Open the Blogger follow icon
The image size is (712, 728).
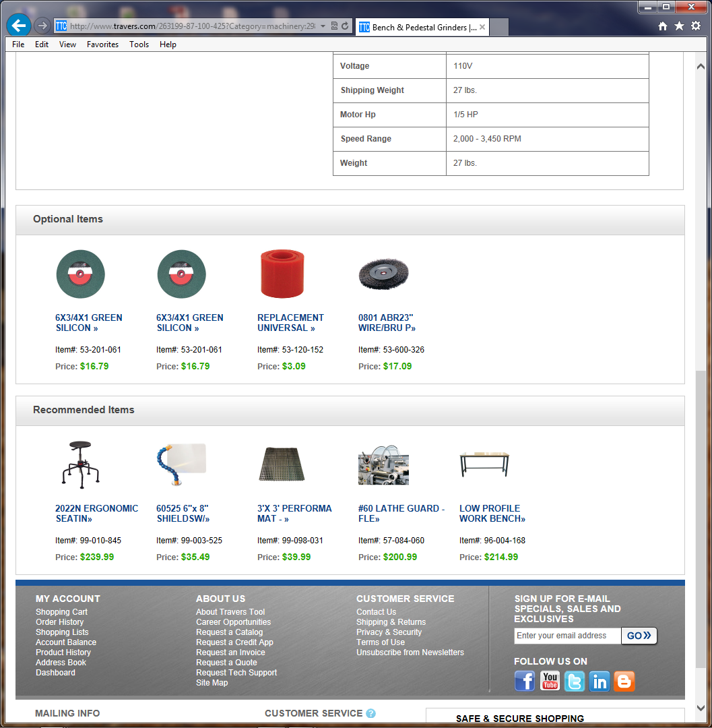click(x=624, y=681)
